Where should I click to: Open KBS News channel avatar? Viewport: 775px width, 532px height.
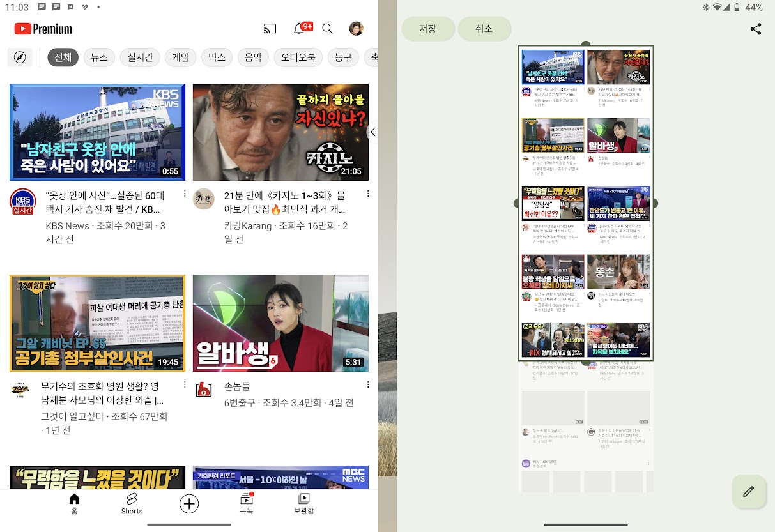(22, 201)
